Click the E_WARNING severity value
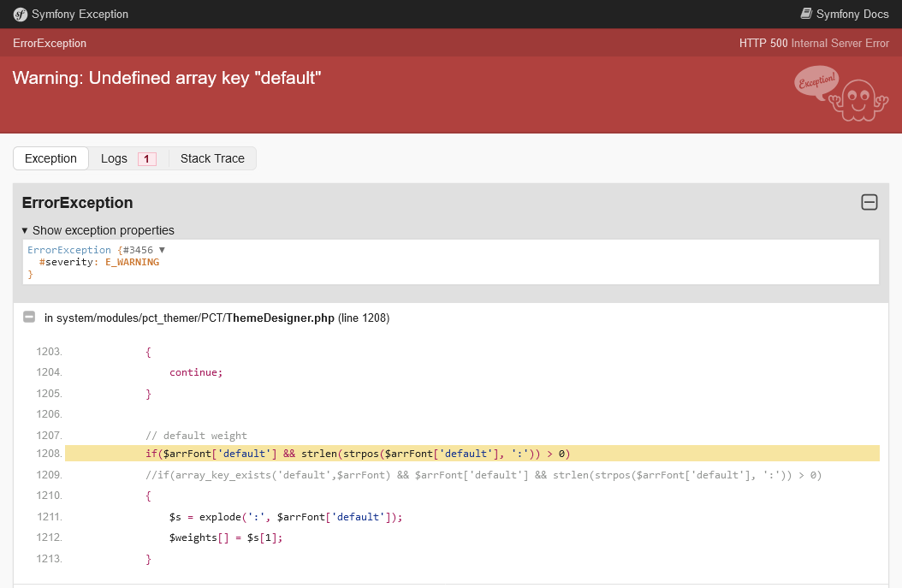Viewport: 902px width, 588px height. pos(132,262)
